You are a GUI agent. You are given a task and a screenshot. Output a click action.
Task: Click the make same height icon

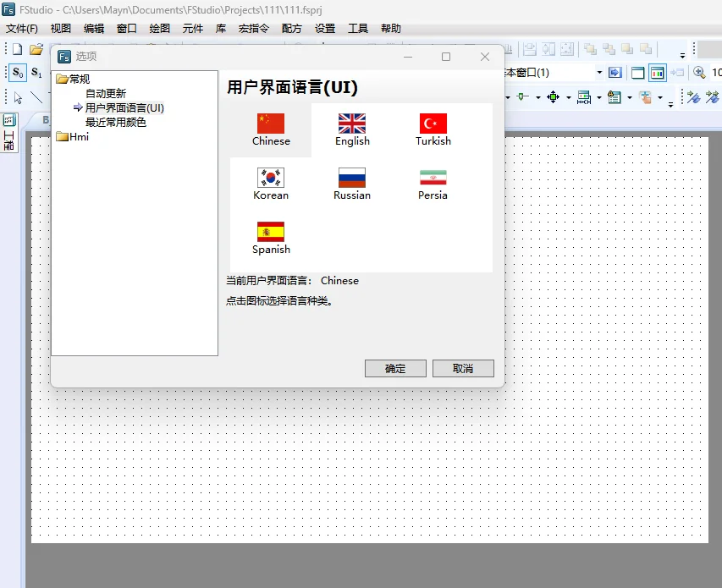coord(548,49)
